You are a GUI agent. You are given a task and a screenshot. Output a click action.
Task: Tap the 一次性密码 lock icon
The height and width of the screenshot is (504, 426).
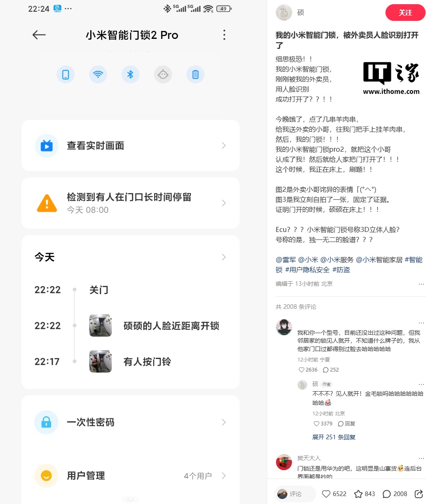pyautogui.click(x=46, y=422)
